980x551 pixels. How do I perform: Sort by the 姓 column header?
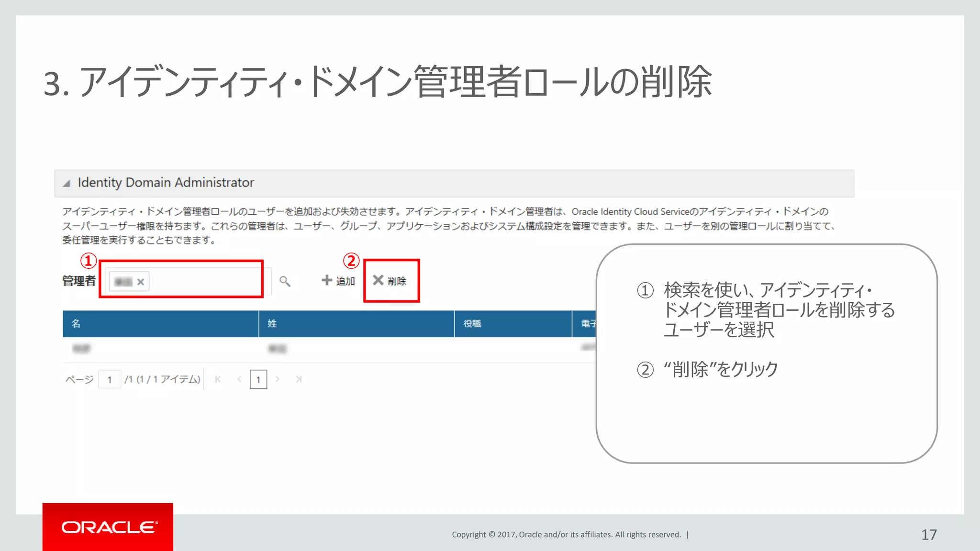coord(356,324)
